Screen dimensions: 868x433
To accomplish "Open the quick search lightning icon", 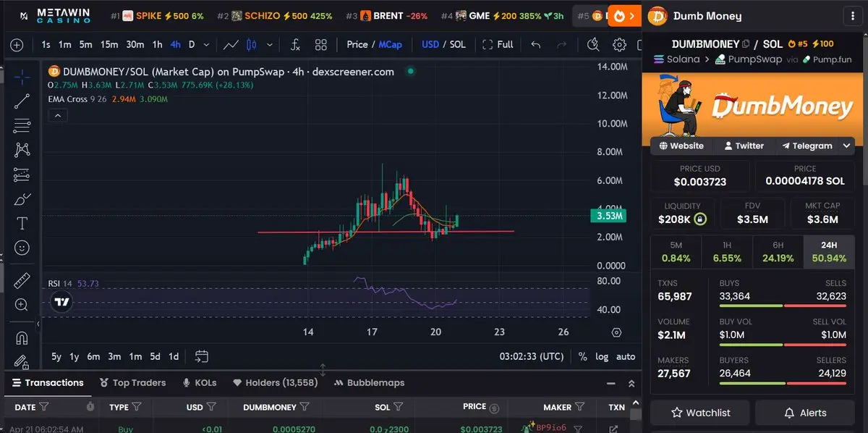I will (594, 45).
